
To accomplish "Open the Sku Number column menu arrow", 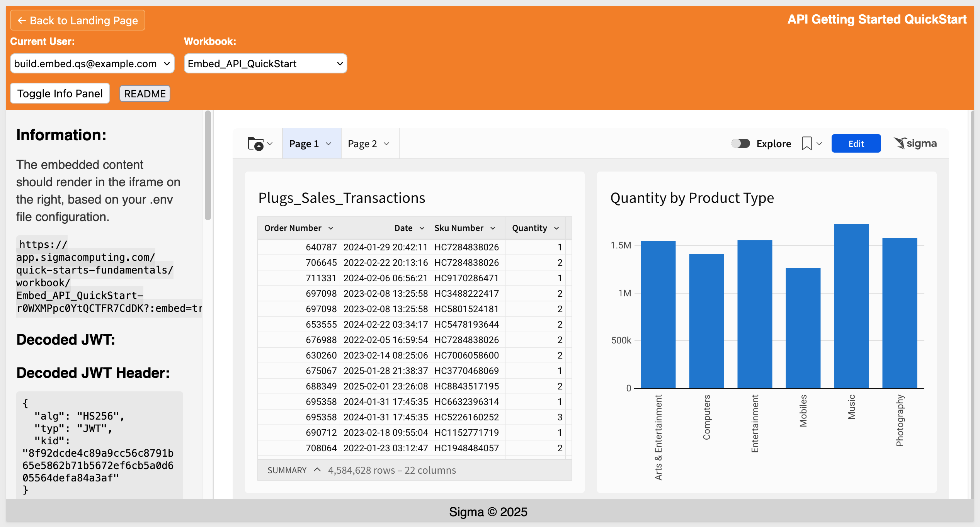I will tap(493, 228).
